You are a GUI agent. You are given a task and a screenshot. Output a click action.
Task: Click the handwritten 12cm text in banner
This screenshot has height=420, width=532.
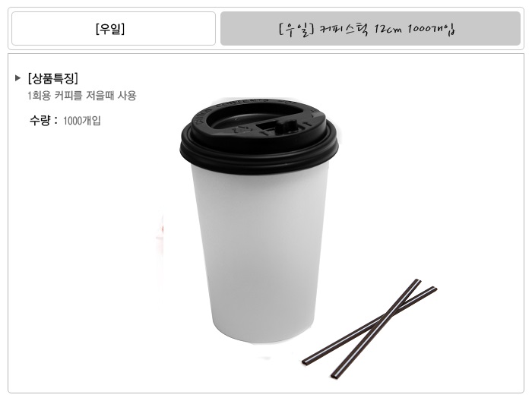pos(388,29)
